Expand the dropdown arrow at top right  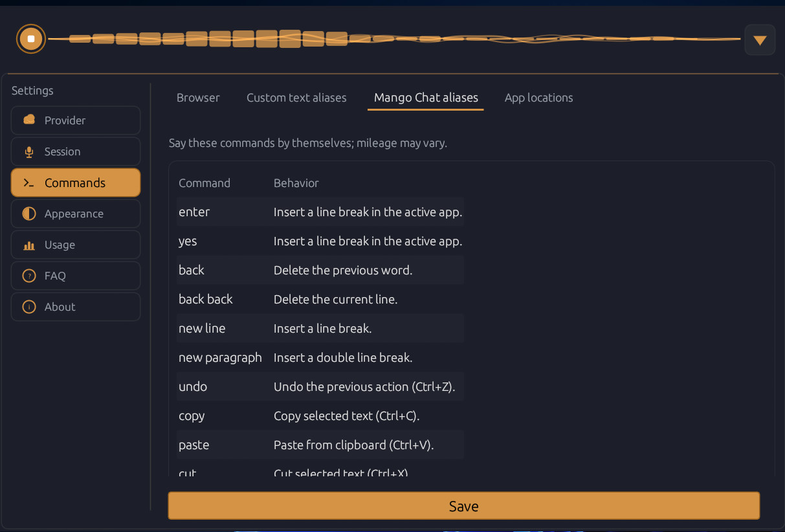point(760,39)
